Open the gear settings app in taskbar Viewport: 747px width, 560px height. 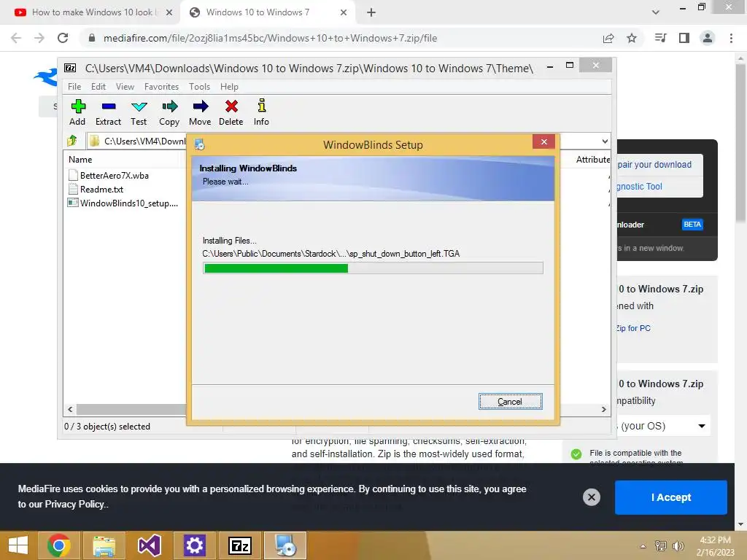coord(194,545)
